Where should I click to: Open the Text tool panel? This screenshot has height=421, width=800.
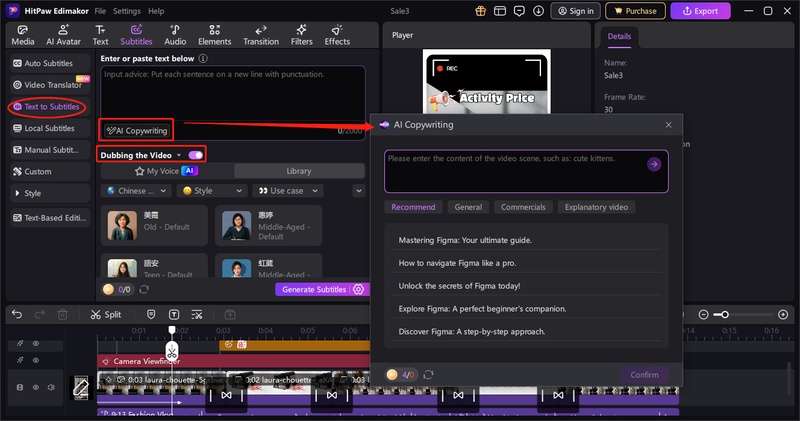[x=101, y=35]
